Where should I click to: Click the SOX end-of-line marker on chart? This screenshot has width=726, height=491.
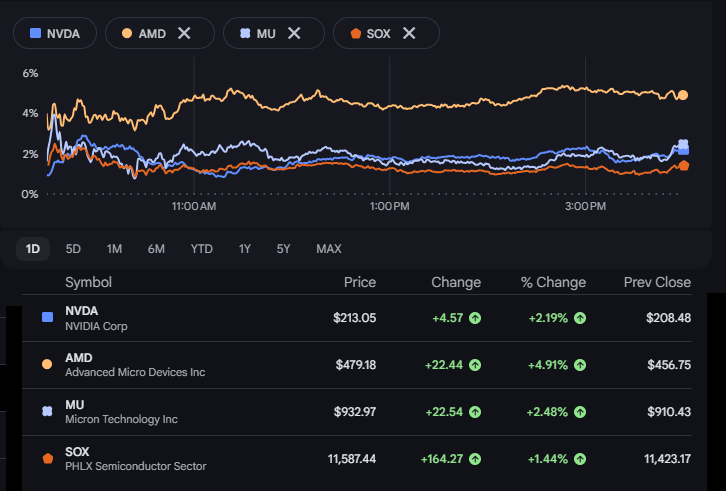point(684,165)
